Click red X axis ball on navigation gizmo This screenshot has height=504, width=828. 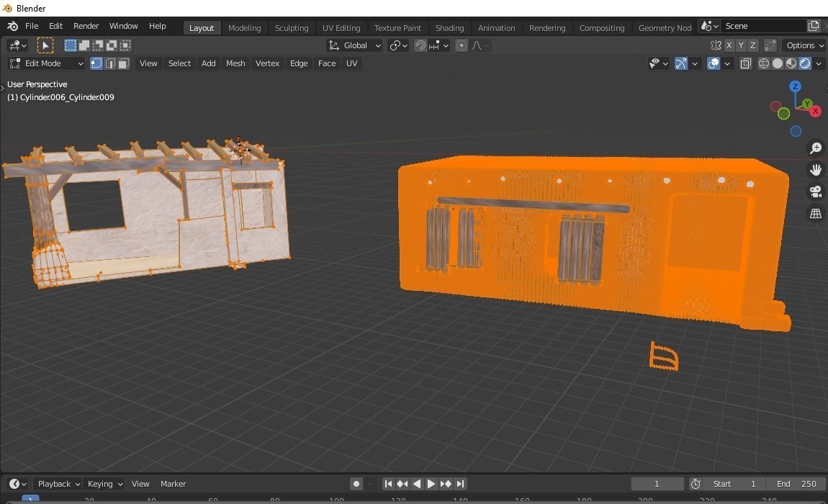(815, 111)
